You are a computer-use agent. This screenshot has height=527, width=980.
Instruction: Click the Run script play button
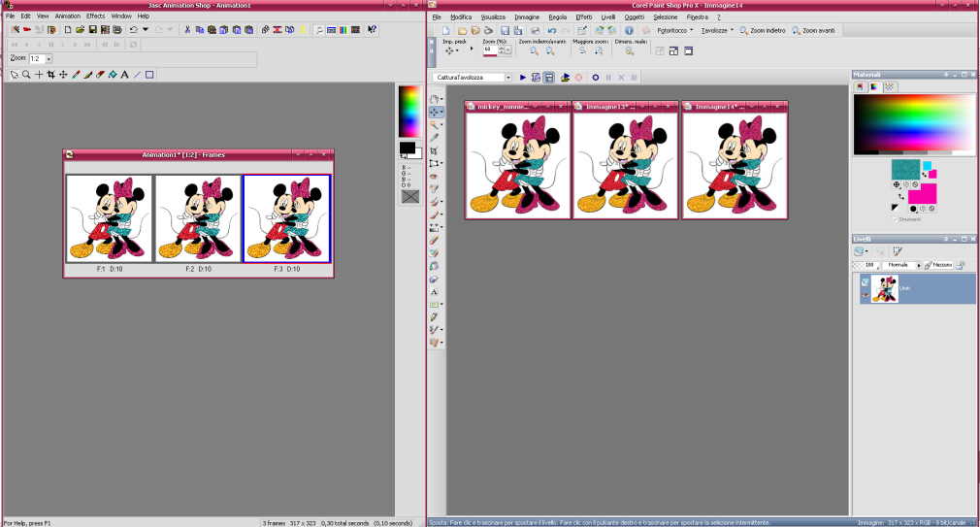tap(522, 78)
